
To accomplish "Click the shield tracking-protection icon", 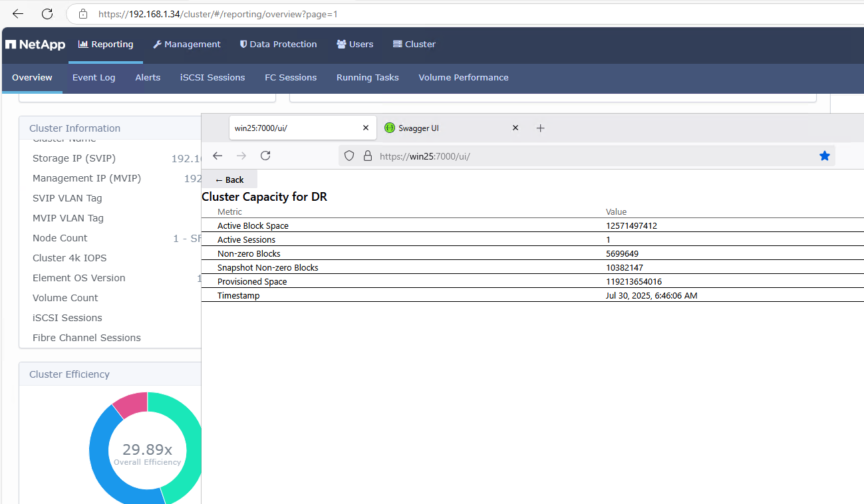I will click(x=350, y=156).
